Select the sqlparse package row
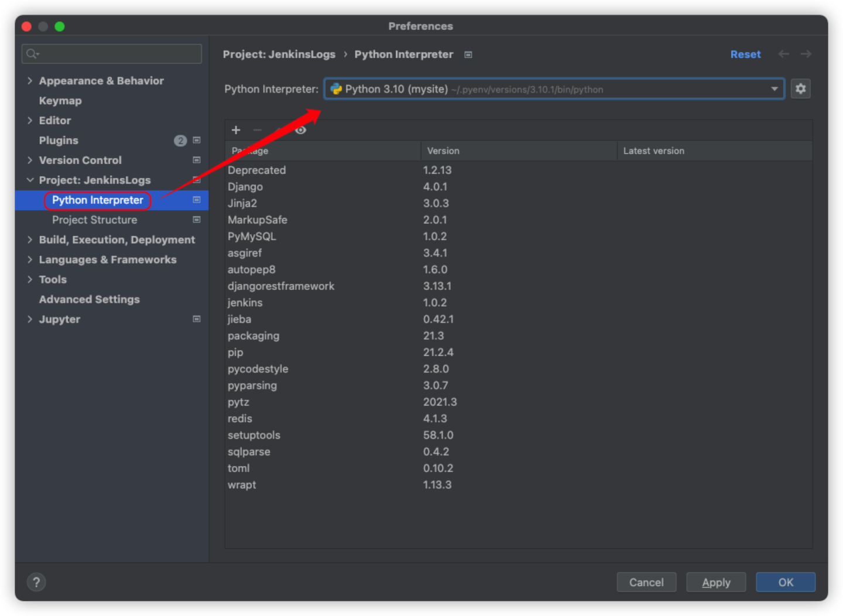Viewport: 843px width, 616px height. [519, 452]
